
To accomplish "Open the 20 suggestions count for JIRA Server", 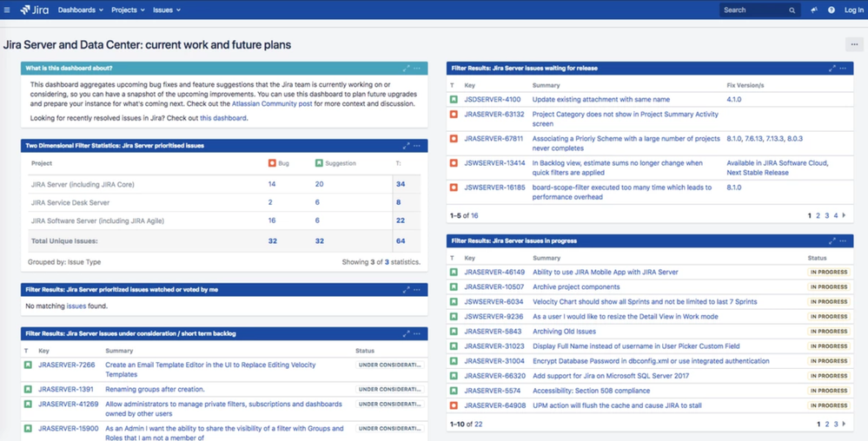I will [x=320, y=184].
